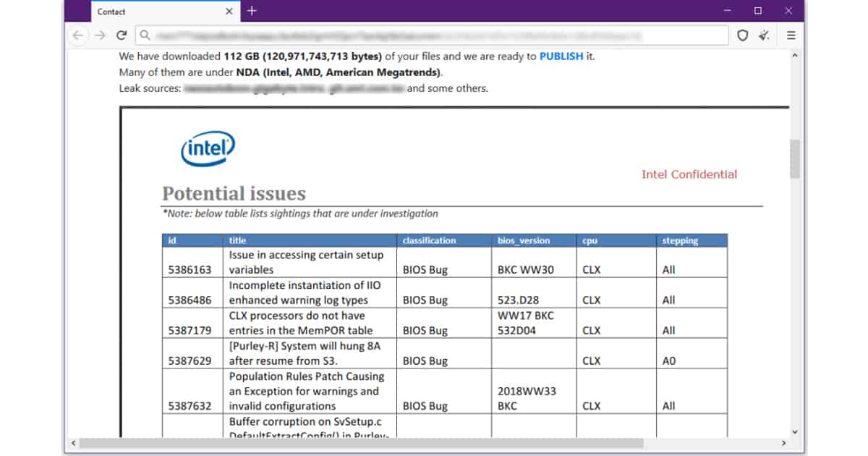Click the browser back arrow button
Viewport: 868px width, 456px height.
pos(78,35)
